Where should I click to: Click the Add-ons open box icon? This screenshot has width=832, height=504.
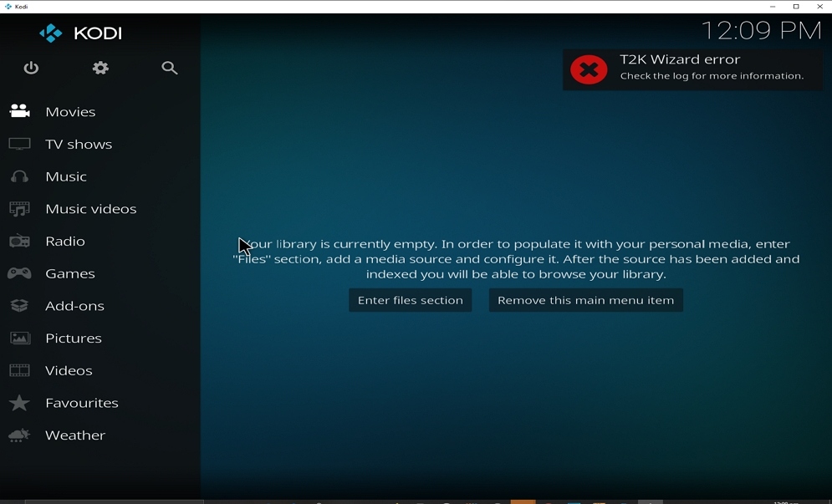19,306
